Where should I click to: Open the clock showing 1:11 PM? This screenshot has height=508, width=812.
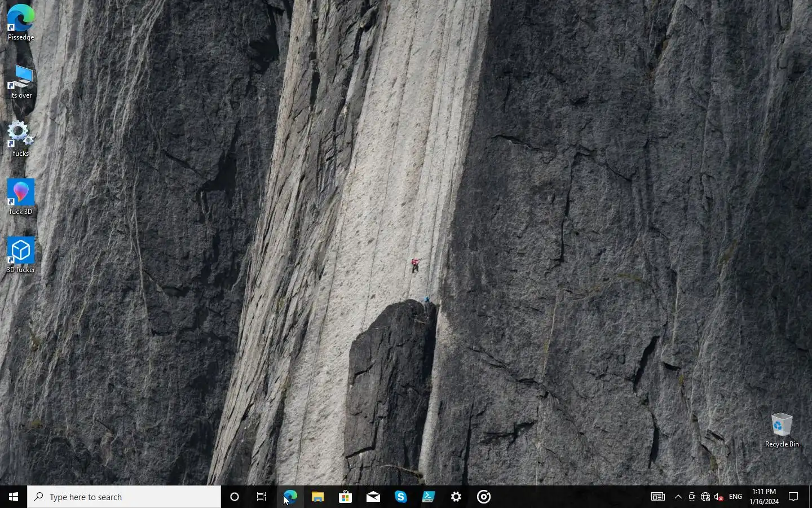764,497
